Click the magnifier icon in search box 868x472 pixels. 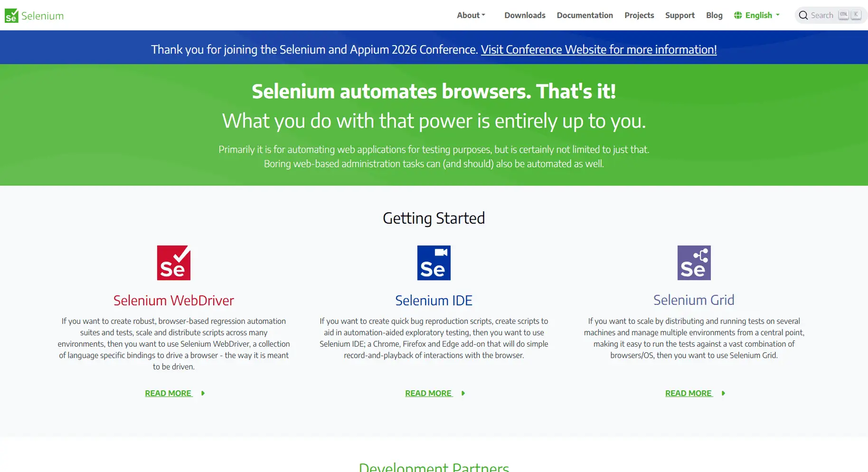tap(803, 15)
